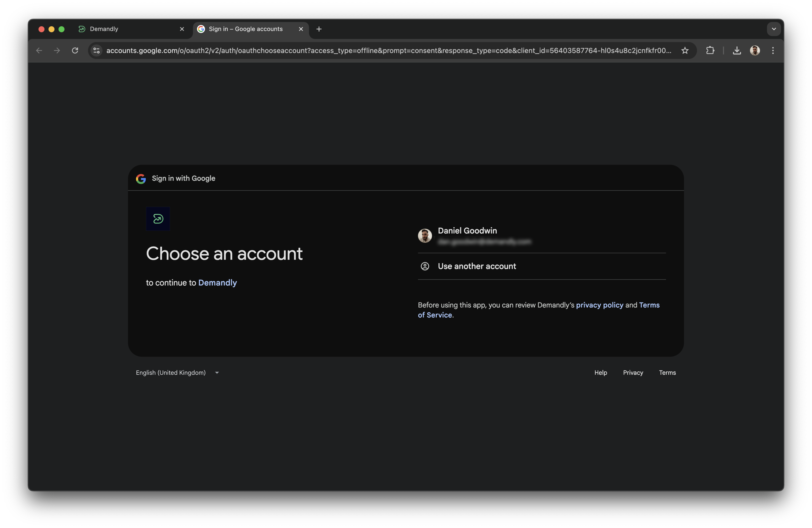
Task: Open the Chrome downloads icon
Action: point(736,50)
